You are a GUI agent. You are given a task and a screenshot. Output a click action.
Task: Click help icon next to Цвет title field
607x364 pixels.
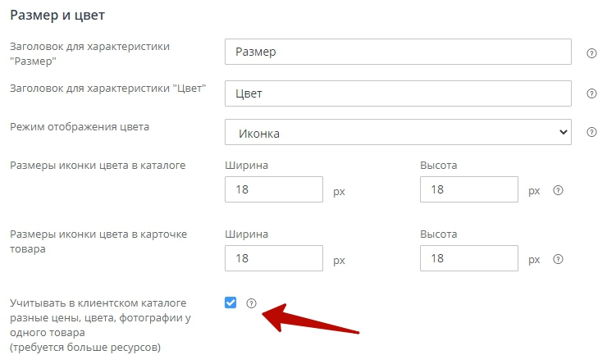pos(591,93)
